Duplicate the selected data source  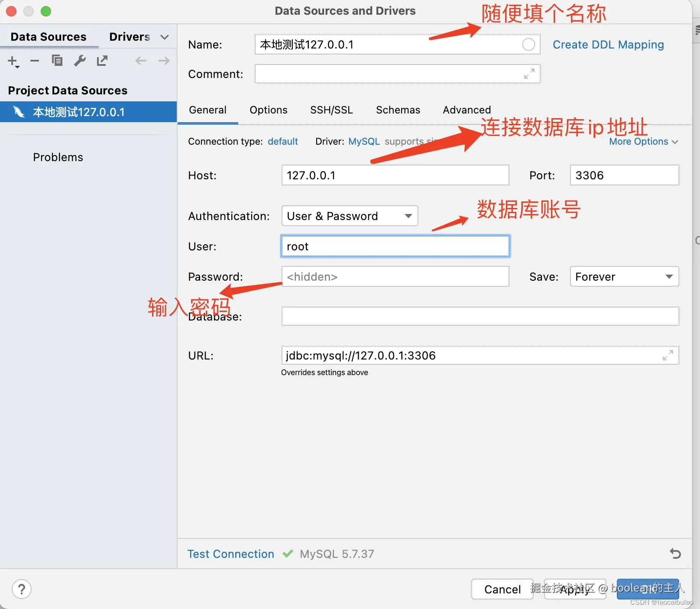click(x=57, y=61)
